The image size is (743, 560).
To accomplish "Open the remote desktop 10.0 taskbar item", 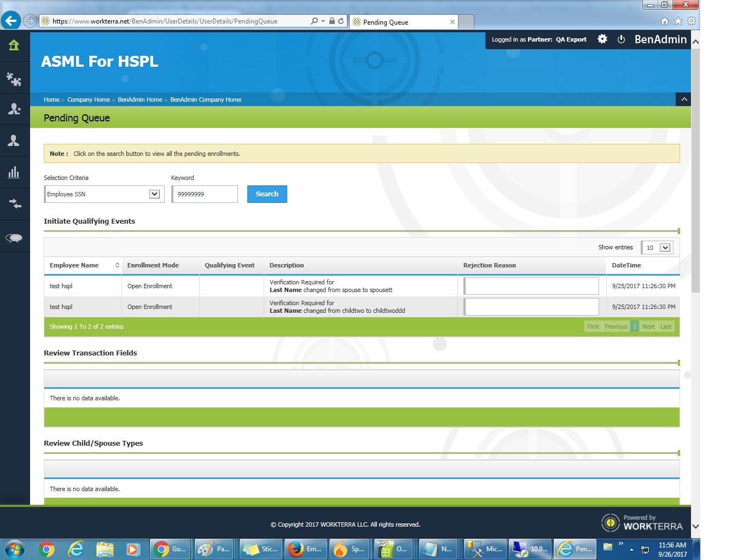I will (530, 549).
